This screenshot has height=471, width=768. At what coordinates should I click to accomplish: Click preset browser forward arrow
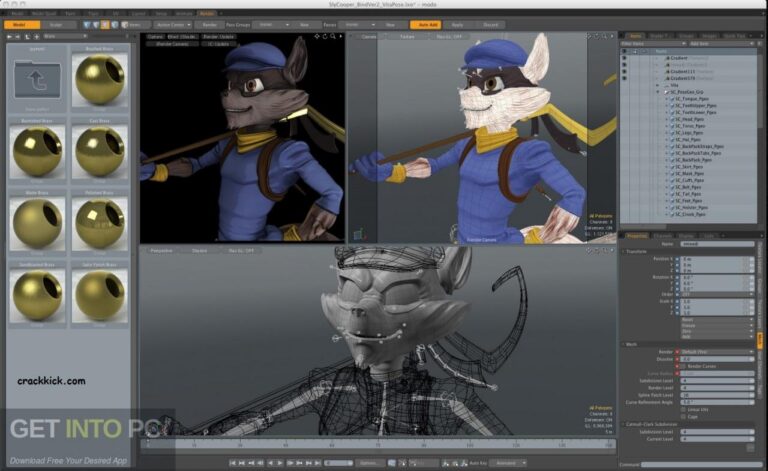click(18, 36)
